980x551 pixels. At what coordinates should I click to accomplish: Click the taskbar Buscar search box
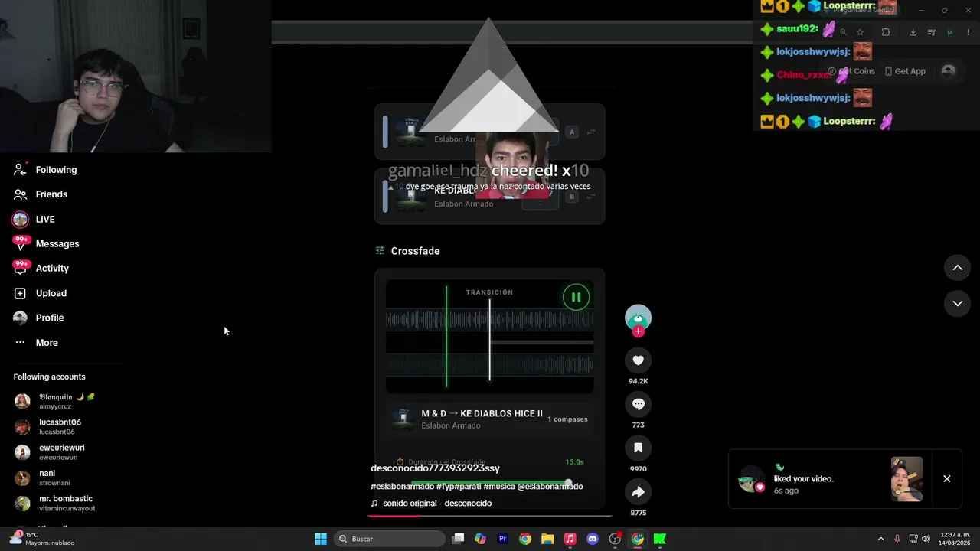point(389,539)
